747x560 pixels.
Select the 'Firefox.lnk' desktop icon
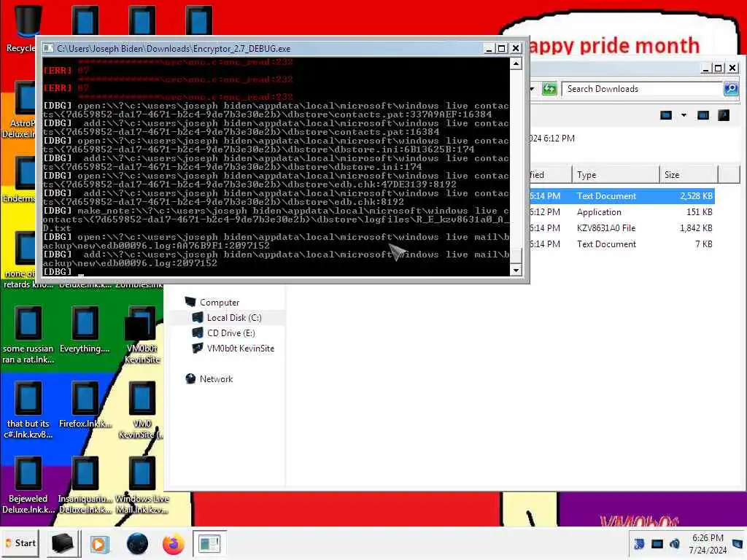pyautogui.click(x=85, y=405)
